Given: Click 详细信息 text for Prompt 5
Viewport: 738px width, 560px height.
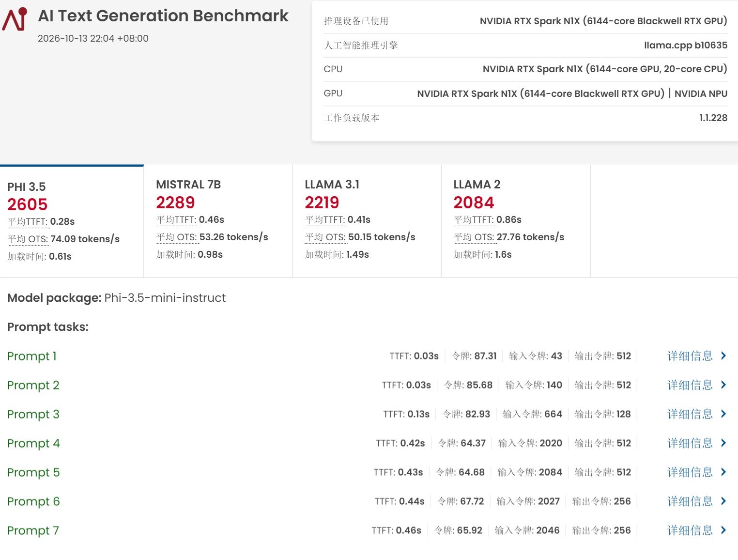Looking at the screenshot, I should click(x=690, y=472).
